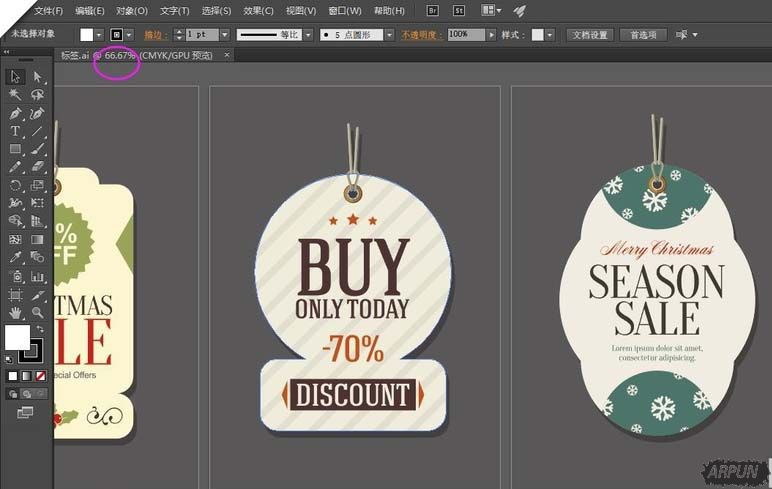This screenshot has width=772, height=489.
Task: Open the 文件(F) menu
Action: pyautogui.click(x=48, y=11)
